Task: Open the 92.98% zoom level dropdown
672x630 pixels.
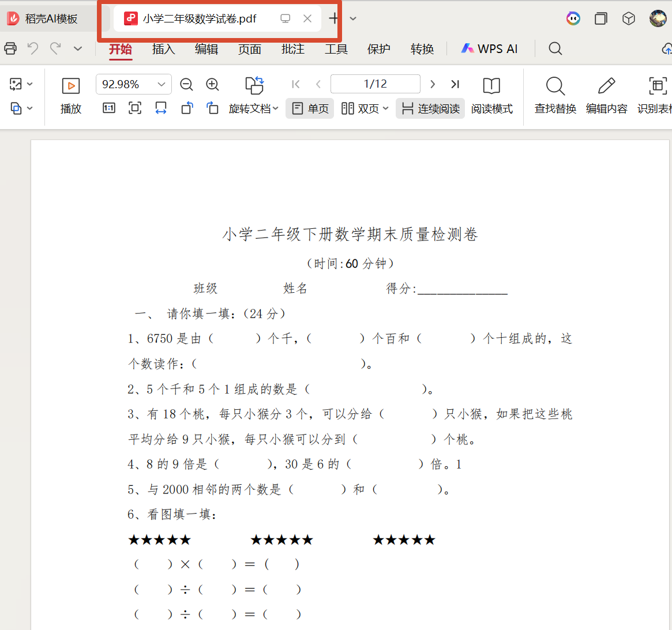Action: point(162,84)
